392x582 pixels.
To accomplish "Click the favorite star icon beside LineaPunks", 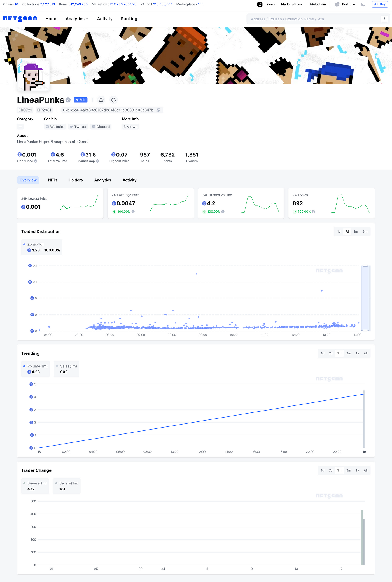I will click(101, 100).
